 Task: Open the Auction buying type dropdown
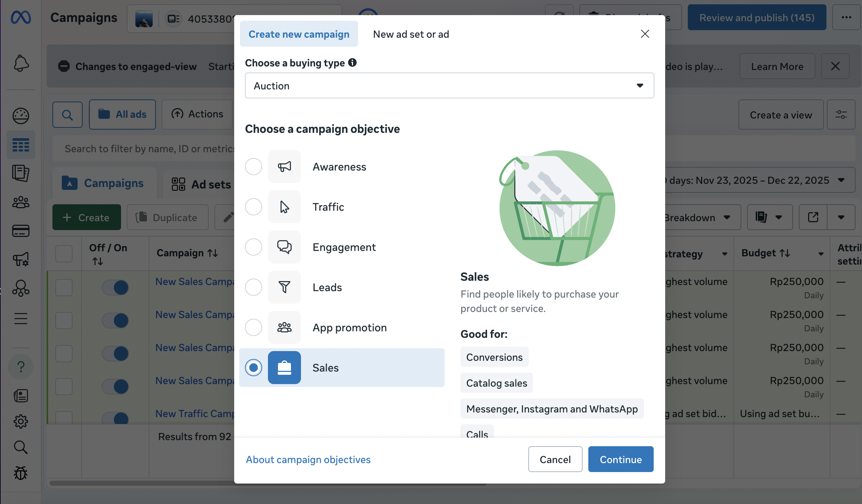pyautogui.click(x=449, y=85)
